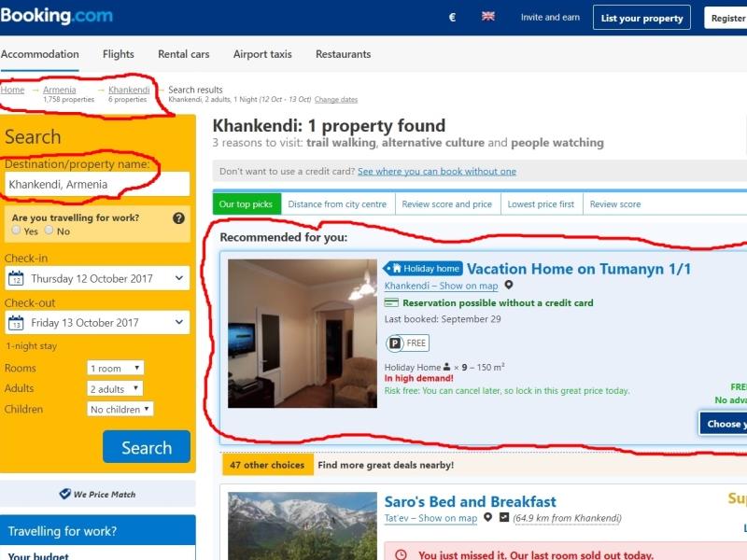The image size is (747, 560).
Task: Open the Rooms dropdown
Action: tap(115, 368)
